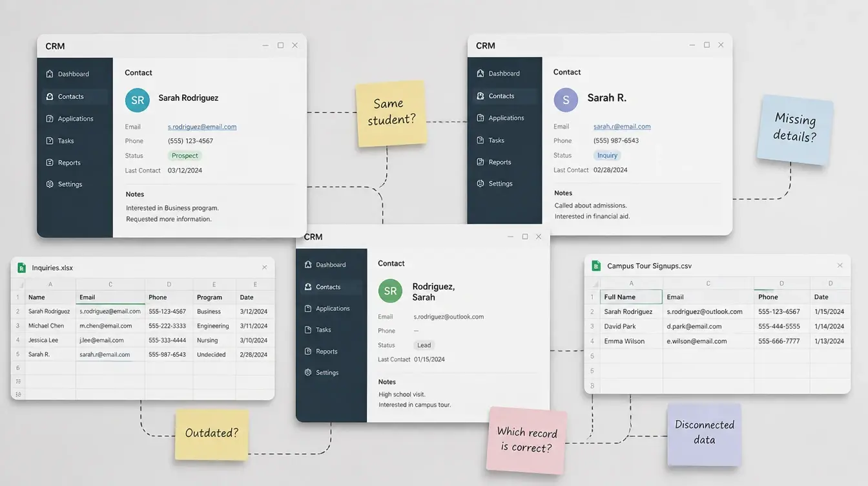Viewport: 868px width, 486px height.
Task: Open Dashboard icon in the Sarah Rodriguez CRM window
Action: tap(50, 74)
